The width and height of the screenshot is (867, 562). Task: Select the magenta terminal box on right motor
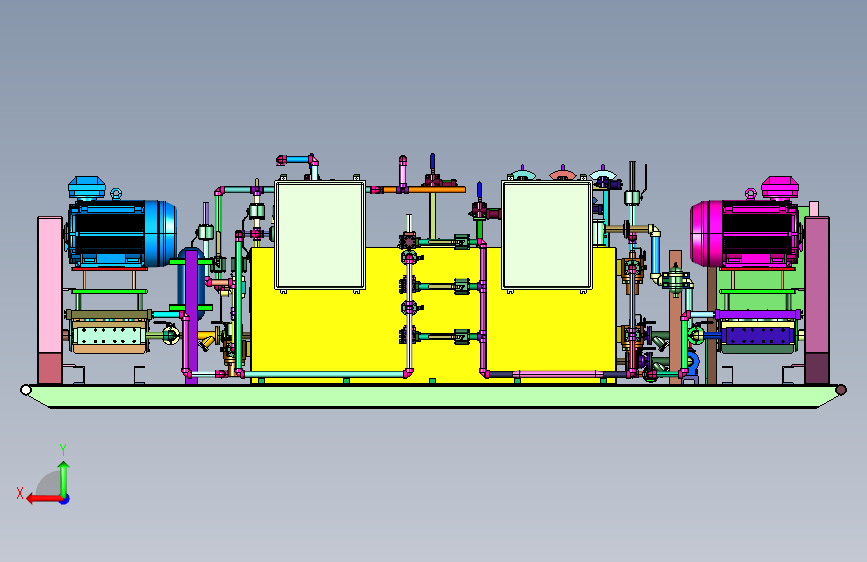(x=780, y=188)
